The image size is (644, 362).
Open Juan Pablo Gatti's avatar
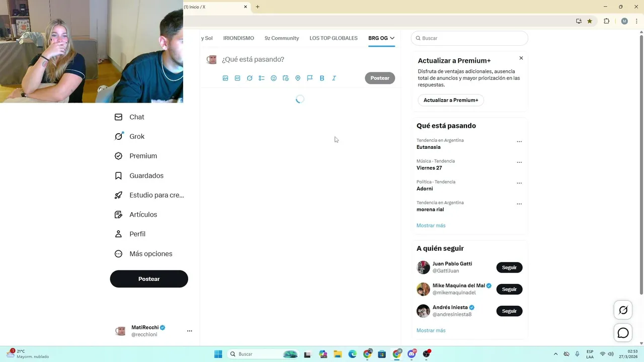point(423,267)
